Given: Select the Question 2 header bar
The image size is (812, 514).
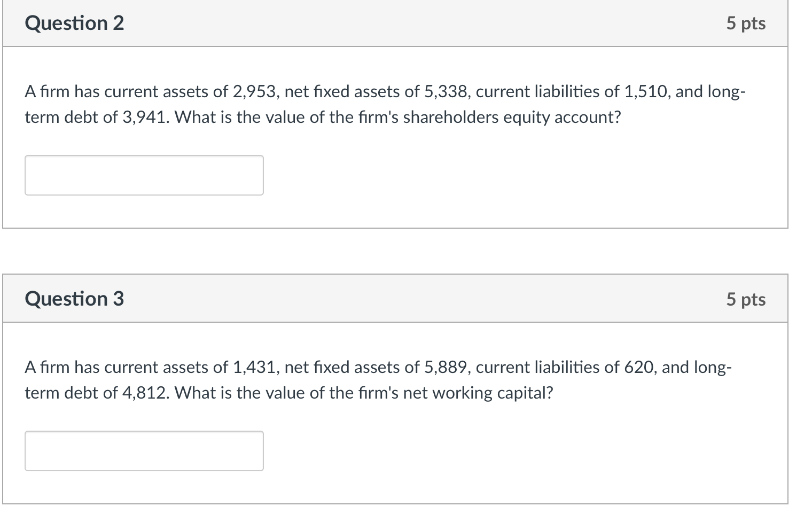Looking at the screenshot, I should (395, 22).
